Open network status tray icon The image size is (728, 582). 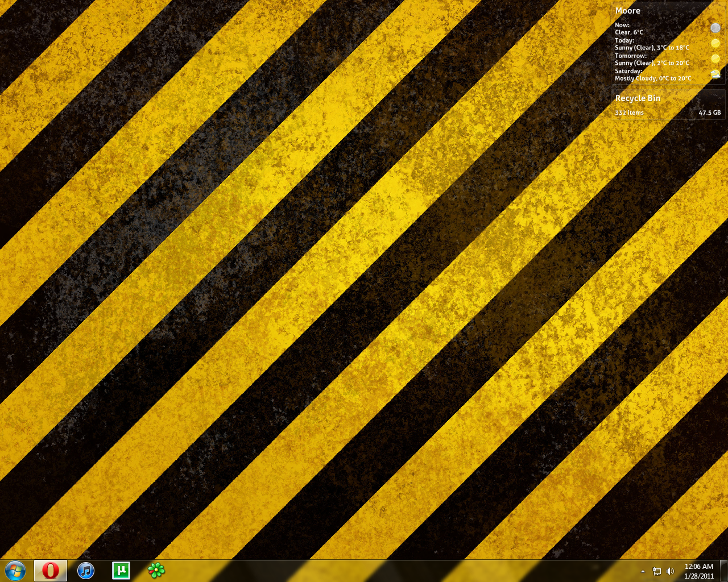tap(657, 571)
